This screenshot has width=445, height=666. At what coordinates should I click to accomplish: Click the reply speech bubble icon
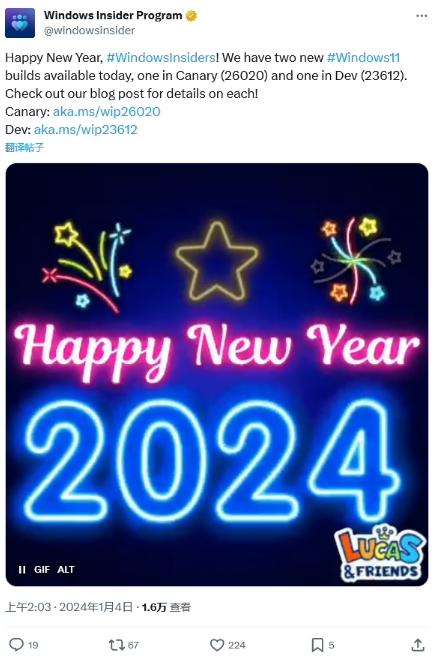[x=17, y=645]
